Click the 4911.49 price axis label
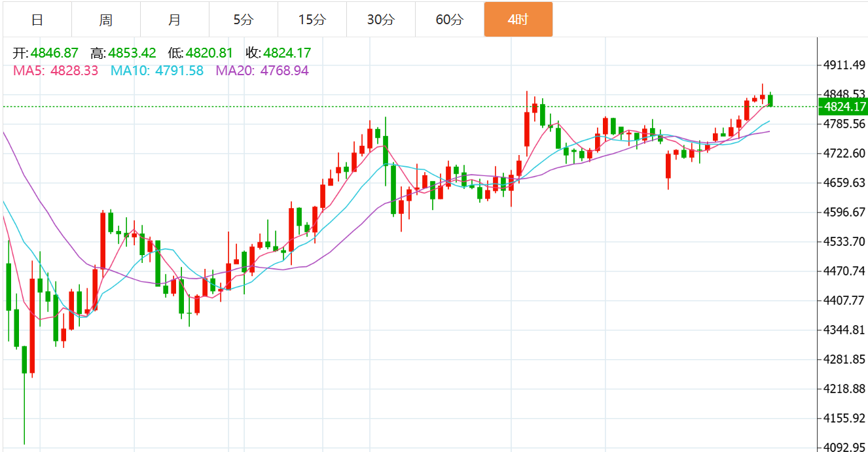The width and height of the screenshot is (868, 452). [x=845, y=65]
